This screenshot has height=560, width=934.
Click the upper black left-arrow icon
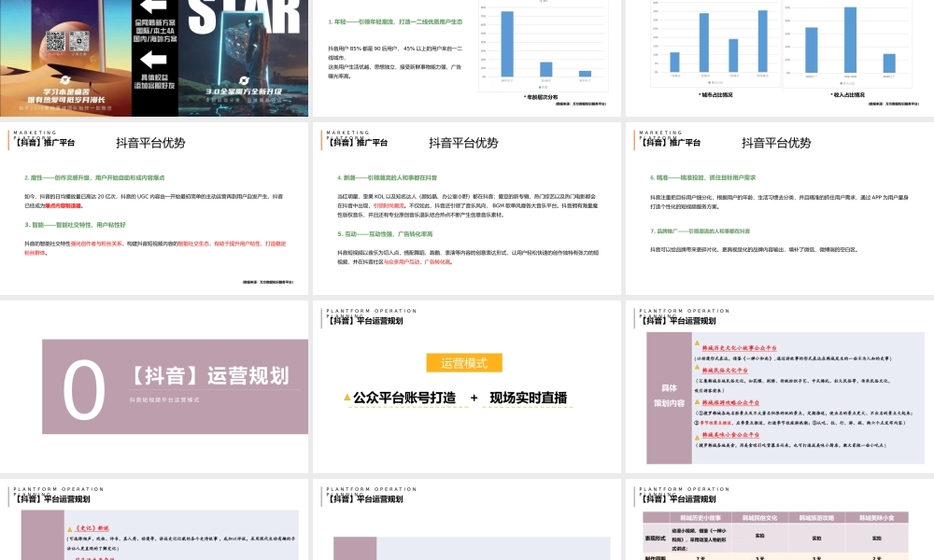152,7
